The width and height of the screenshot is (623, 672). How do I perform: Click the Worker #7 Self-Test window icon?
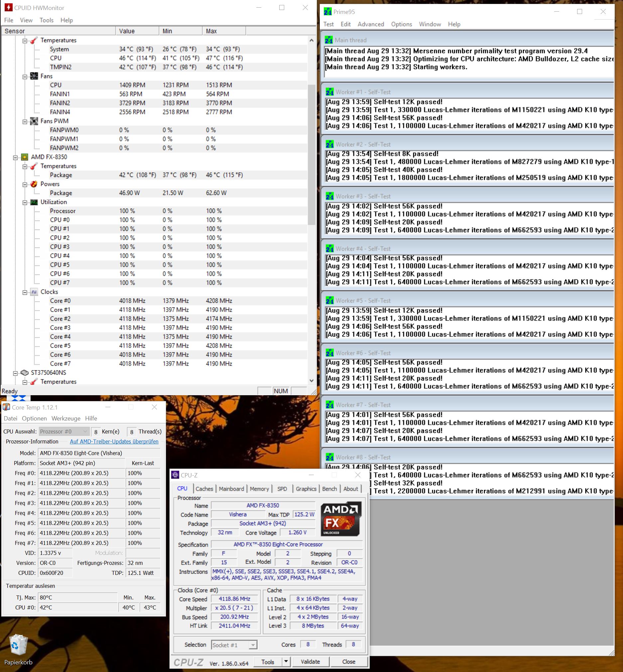(x=330, y=405)
